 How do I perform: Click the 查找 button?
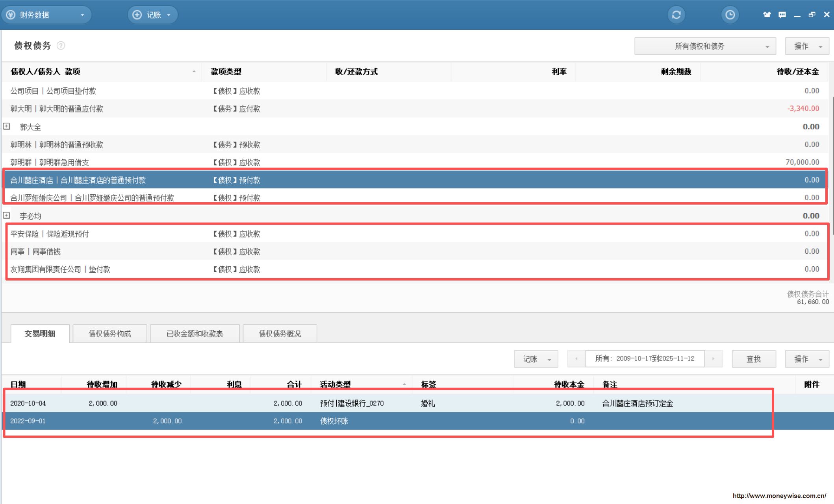pos(753,359)
